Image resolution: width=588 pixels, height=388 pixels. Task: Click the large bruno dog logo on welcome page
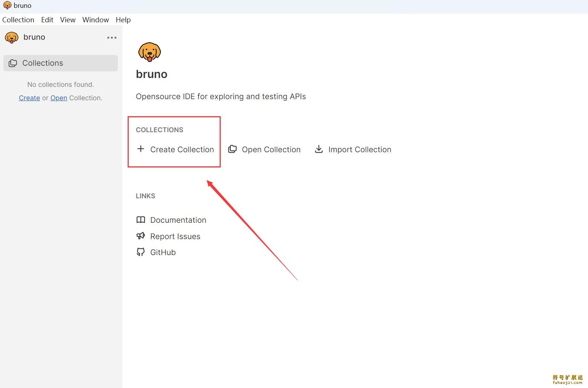[x=150, y=52]
